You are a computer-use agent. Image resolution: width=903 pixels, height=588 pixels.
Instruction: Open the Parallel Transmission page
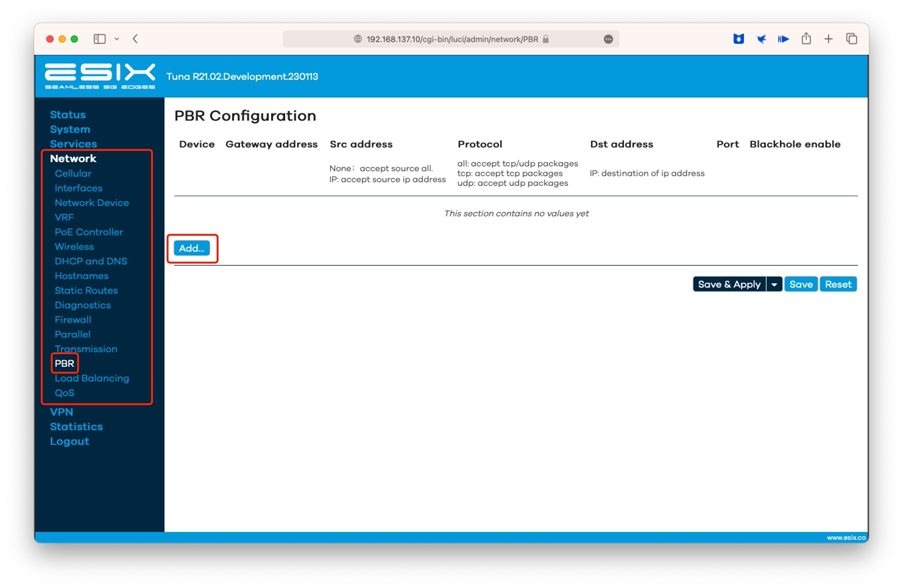click(x=86, y=342)
